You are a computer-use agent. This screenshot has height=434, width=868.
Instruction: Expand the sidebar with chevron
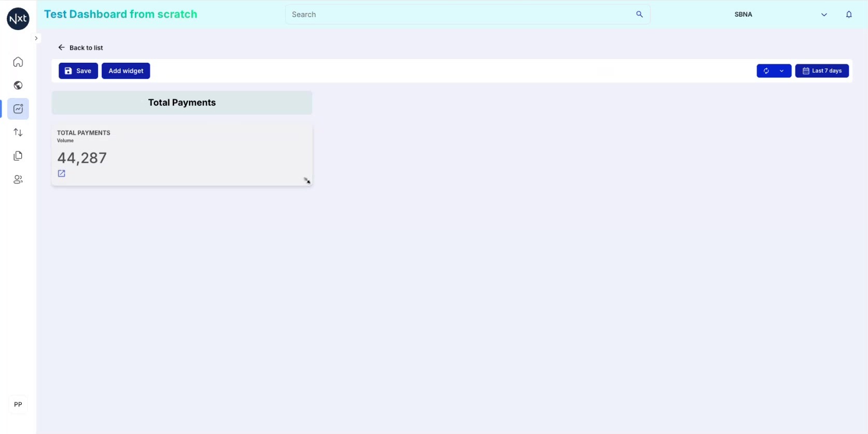[36, 38]
